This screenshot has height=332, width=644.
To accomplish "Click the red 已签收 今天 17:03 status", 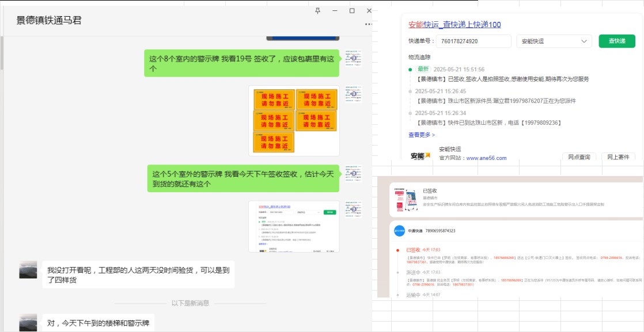I will [x=423, y=250].
